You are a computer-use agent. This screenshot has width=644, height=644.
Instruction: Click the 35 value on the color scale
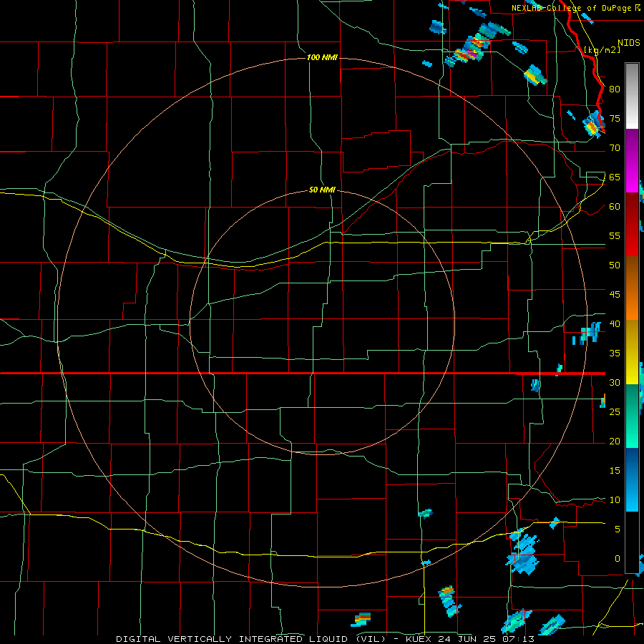pyautogui.click(x=615, y=353)
